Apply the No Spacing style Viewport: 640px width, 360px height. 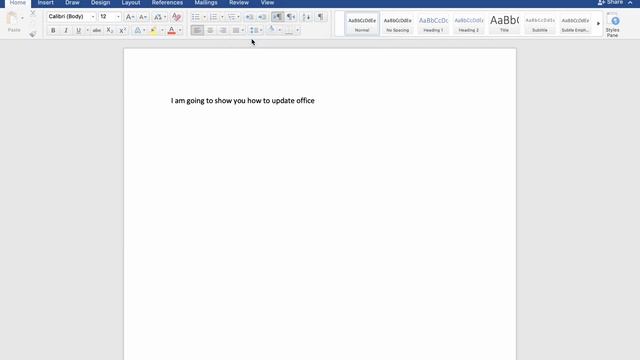point(397,24)
